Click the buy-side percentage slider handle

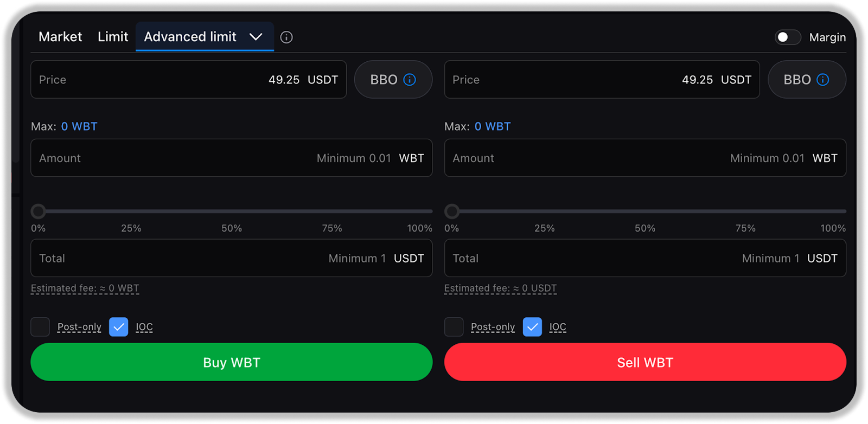pyautogui.click(x=38, y=211)
